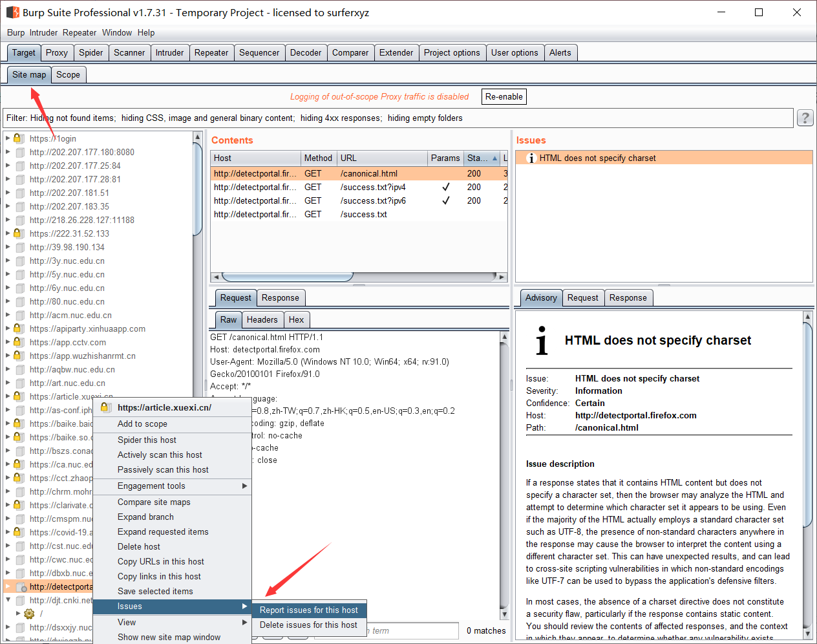Select Delete issues for this host

pos(309,625)
